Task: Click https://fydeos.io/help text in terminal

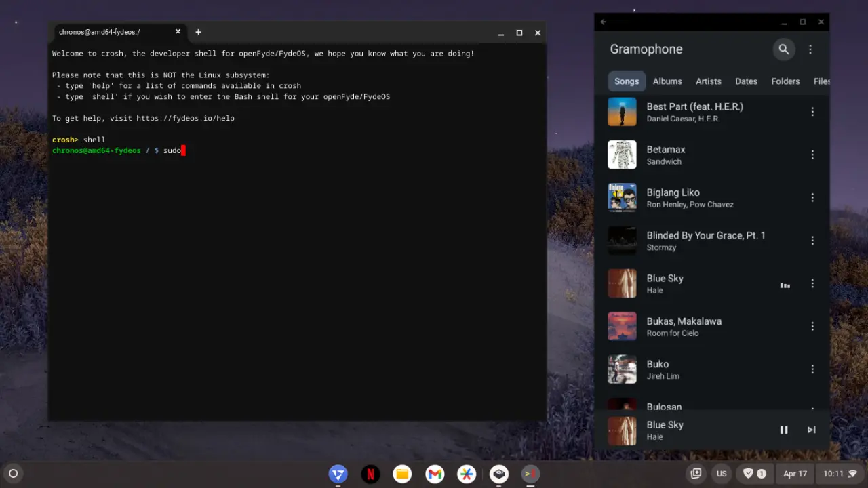Action: [x=185, y=118]
